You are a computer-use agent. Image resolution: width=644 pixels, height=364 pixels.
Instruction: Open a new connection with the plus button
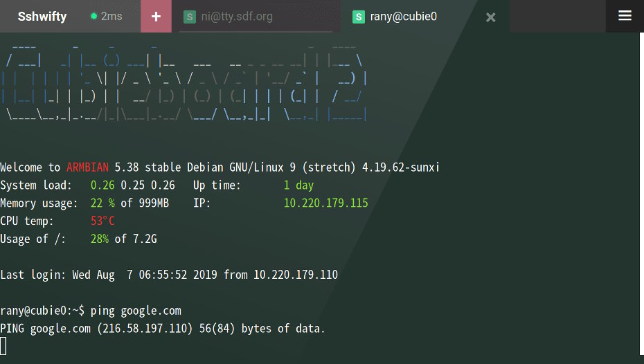point(156,17)
